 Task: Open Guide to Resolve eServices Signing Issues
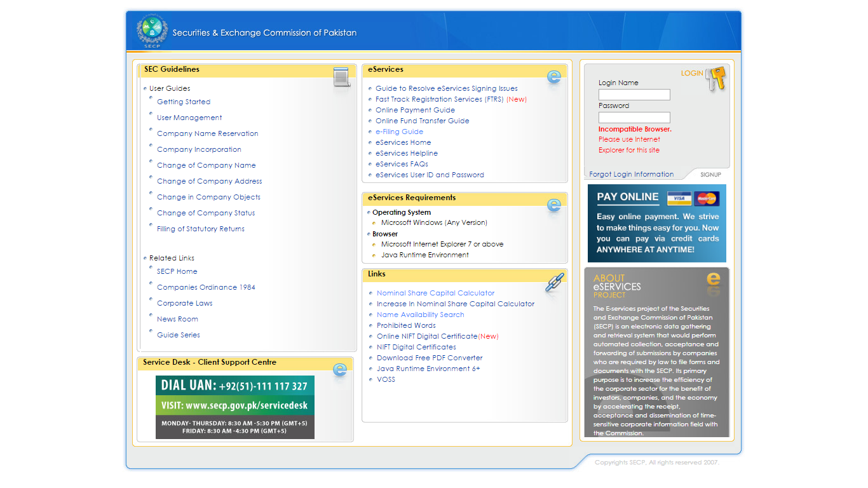[447, 88]
